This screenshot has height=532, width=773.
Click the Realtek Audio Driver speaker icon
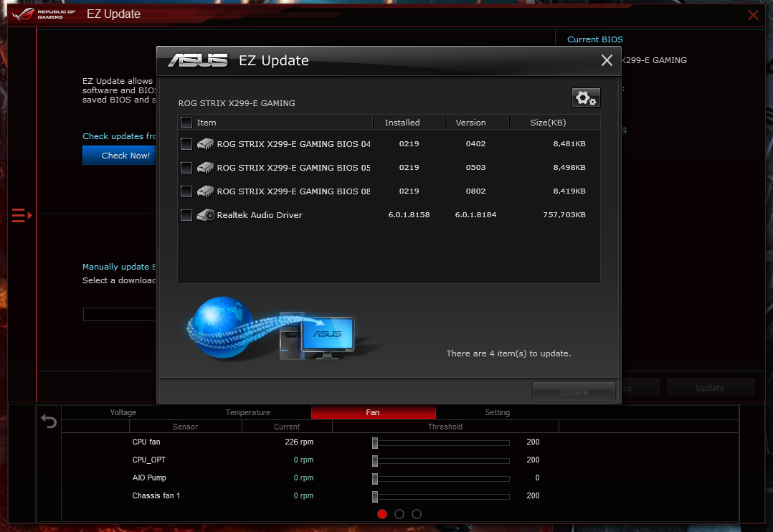click(205, 215)
